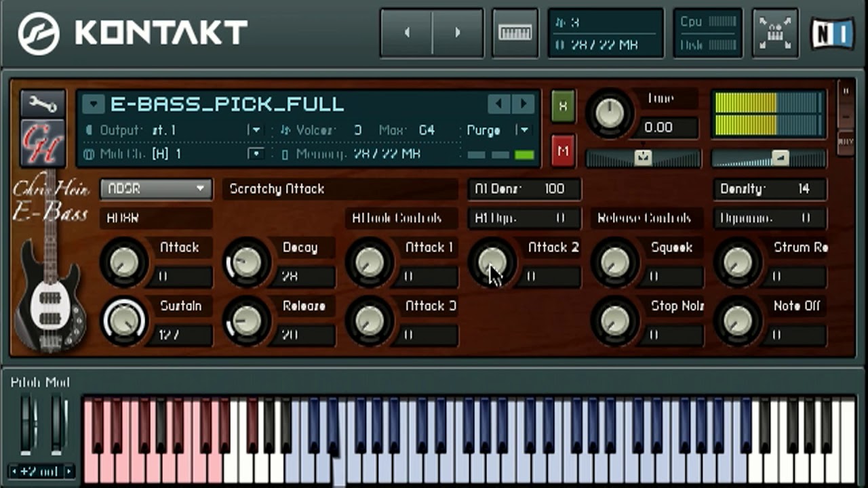
Task: Click the Stop Noise knob
Action: [615, 320]
